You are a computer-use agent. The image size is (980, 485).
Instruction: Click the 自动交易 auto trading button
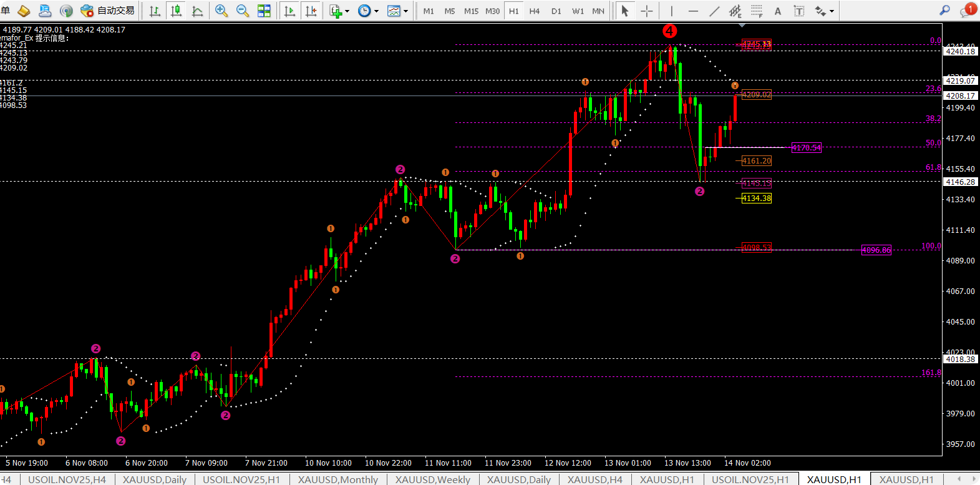(108, 11)
